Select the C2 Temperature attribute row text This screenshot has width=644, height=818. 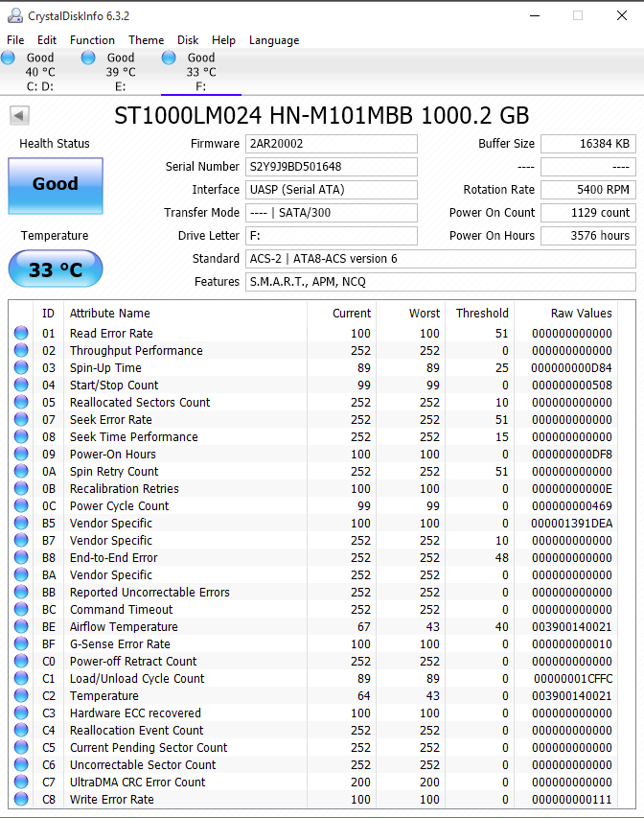tap(104, 696)
